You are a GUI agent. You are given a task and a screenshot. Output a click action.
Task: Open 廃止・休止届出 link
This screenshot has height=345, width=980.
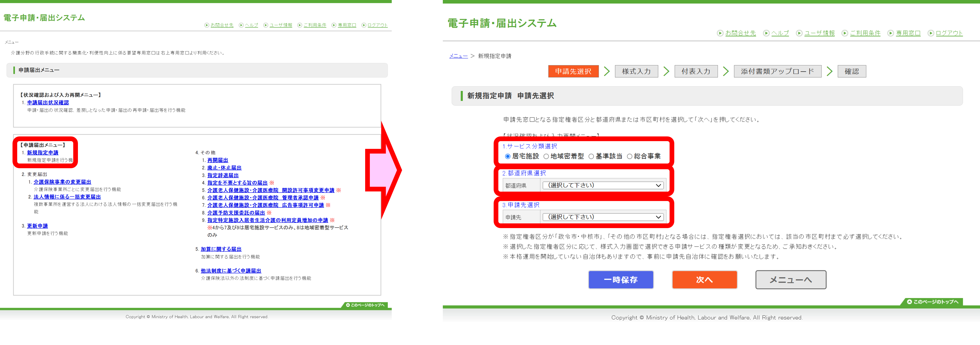point(224,168)
